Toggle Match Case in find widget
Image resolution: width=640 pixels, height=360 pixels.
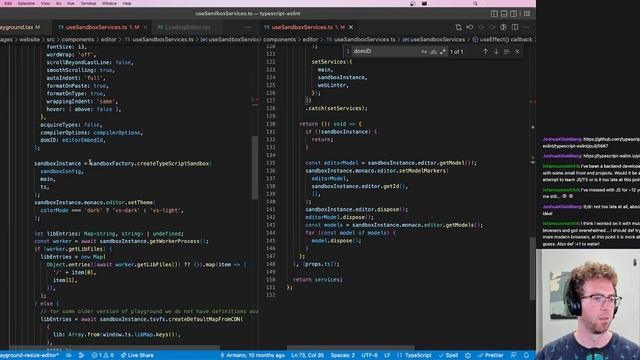[x=424, y=51]
